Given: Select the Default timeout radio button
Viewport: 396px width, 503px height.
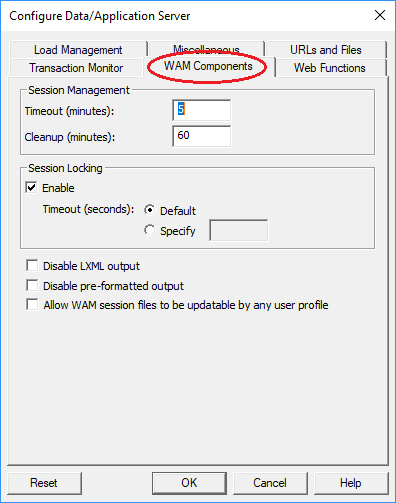Looking at the screenshot, I should click(x=149, y=210).
